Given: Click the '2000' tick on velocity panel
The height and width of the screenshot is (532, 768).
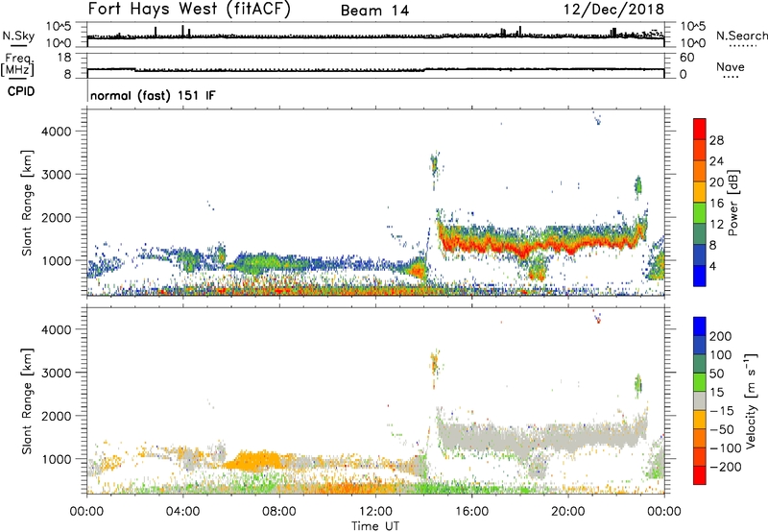Looking at the screenshot, I should click(x=57, y=416).
